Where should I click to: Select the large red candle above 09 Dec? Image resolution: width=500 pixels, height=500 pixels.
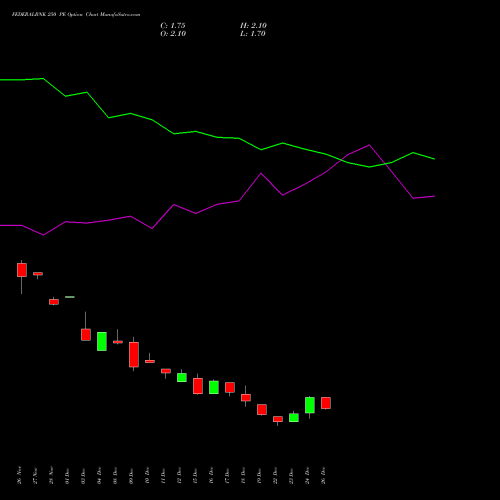[x=134, y=355]
